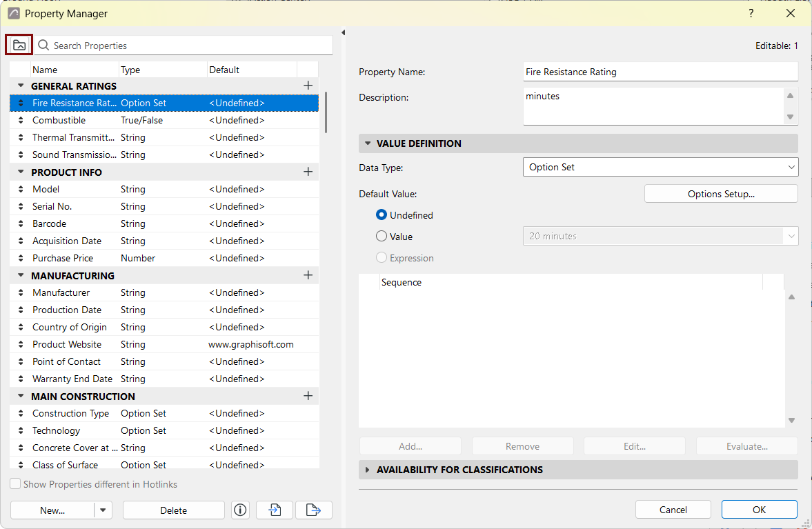Click the reorder handle for Manufacturer row
This screenshot has width=812, height=529.
coord(21,293)
